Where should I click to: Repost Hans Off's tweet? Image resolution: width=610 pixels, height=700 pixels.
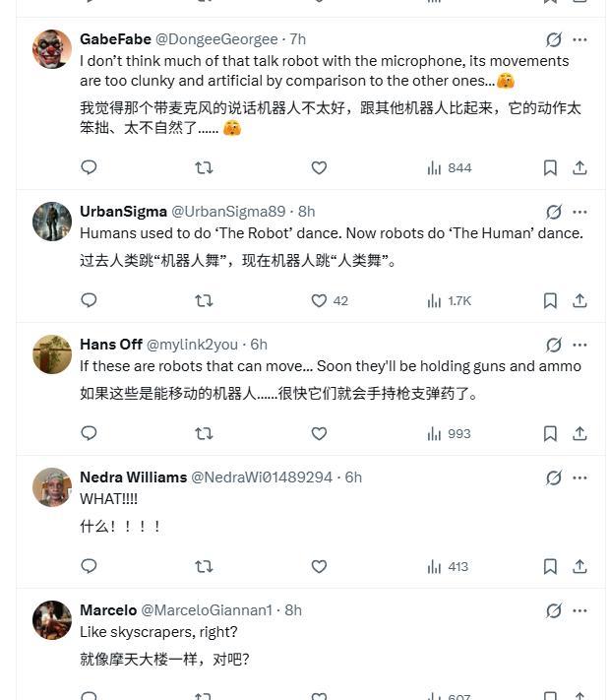204,433
